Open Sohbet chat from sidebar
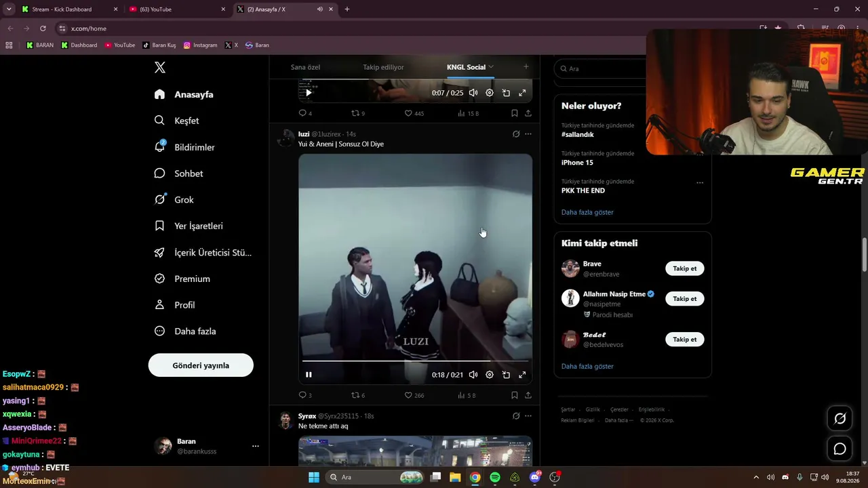The image size is (868, 488). coord(179,174)
